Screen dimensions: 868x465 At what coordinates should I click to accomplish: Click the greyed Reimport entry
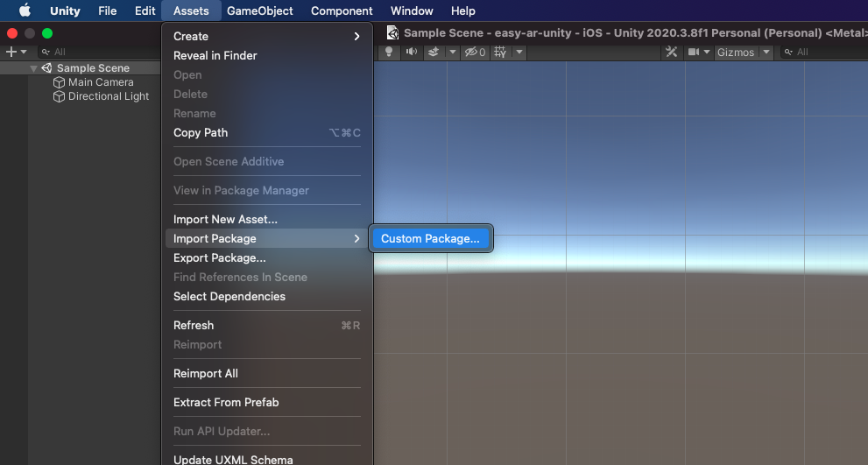pyautogui.click(x=267, y=344)
